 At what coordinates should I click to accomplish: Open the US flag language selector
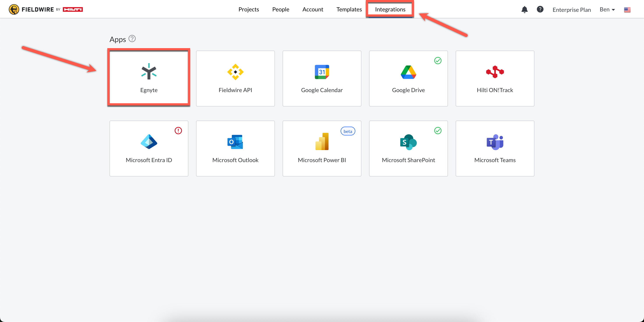pyautogui.click(x=627, y=10)
